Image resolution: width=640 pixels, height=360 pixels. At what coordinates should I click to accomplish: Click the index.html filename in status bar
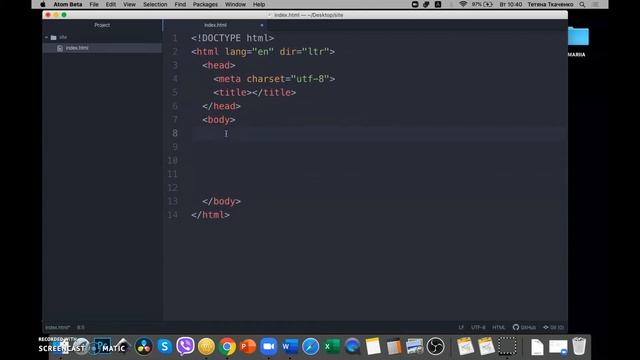pyautogui.click(x=58, y=327)
